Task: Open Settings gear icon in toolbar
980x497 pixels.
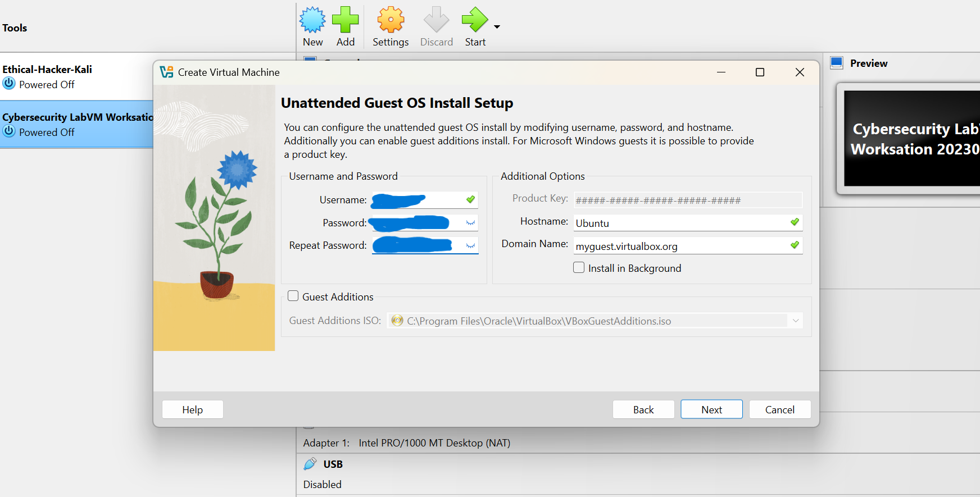Action: coord(391,20)
